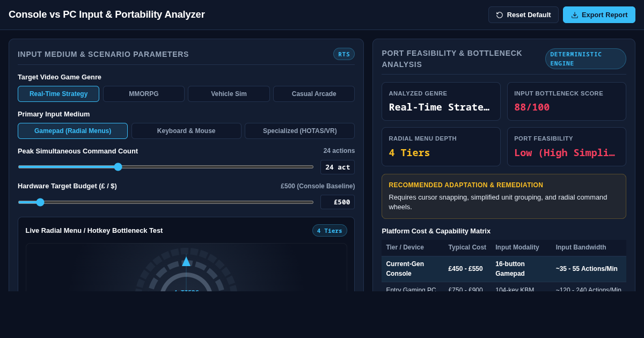The image size is (644, 338).
Task: Click the Reset Default button label
Action: coord(529,15)
